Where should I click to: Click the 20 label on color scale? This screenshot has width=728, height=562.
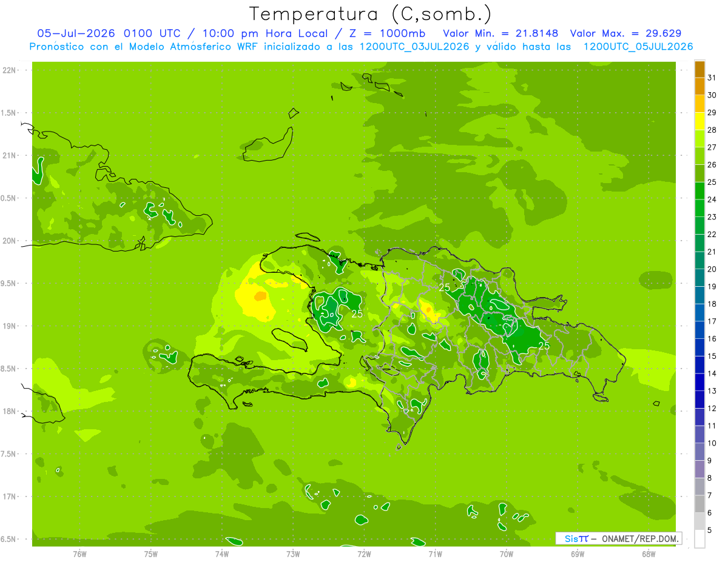(712, 269)
